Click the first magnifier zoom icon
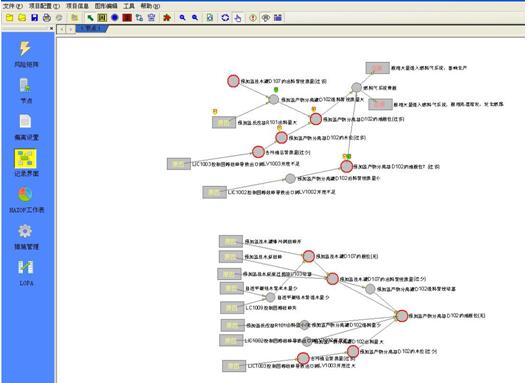This screenshot has width=527, height=383. pos(183,17)
